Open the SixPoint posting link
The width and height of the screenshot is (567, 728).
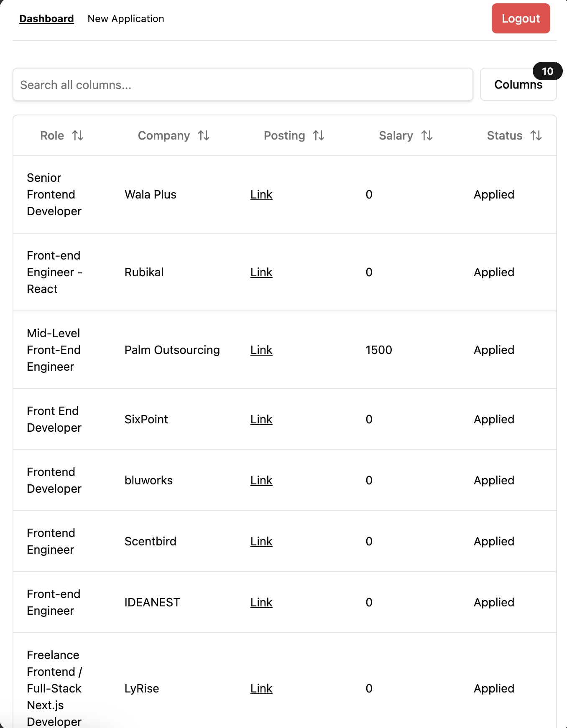261,419
